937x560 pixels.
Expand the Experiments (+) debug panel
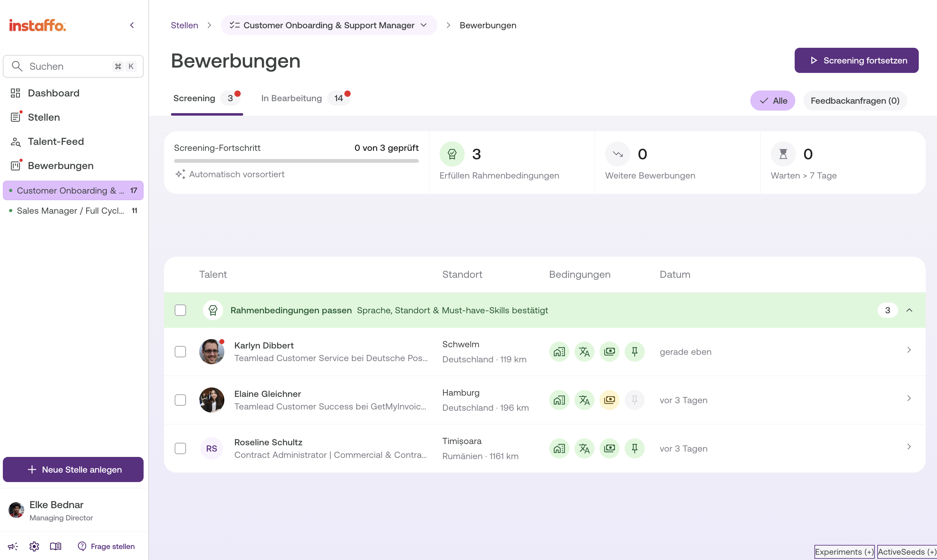[844, 552]
